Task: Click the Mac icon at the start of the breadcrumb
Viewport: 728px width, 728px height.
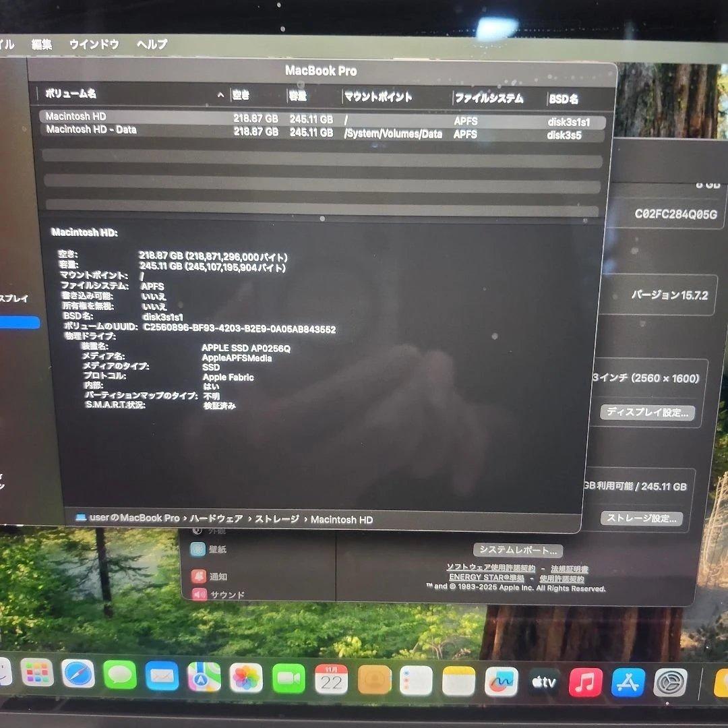Action: 82,519
